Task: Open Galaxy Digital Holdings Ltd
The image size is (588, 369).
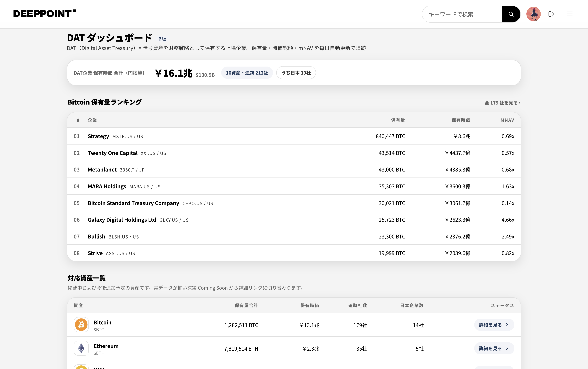Action: [294, 220]
